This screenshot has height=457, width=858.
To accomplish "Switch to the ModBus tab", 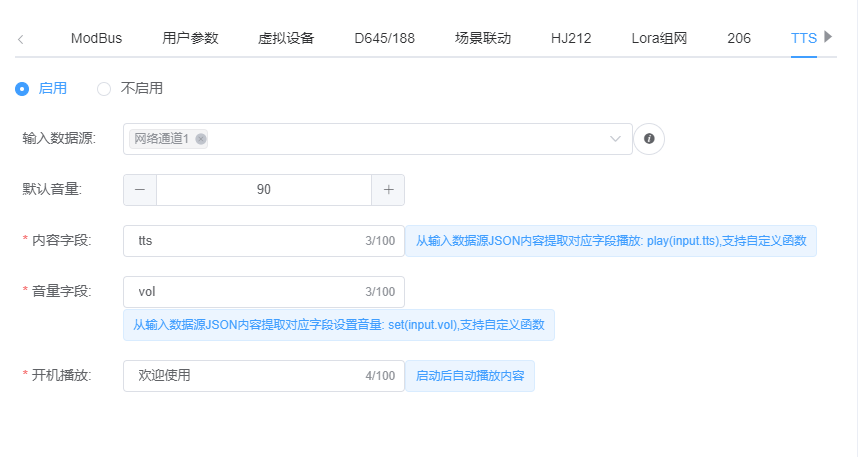I will 96,38.
